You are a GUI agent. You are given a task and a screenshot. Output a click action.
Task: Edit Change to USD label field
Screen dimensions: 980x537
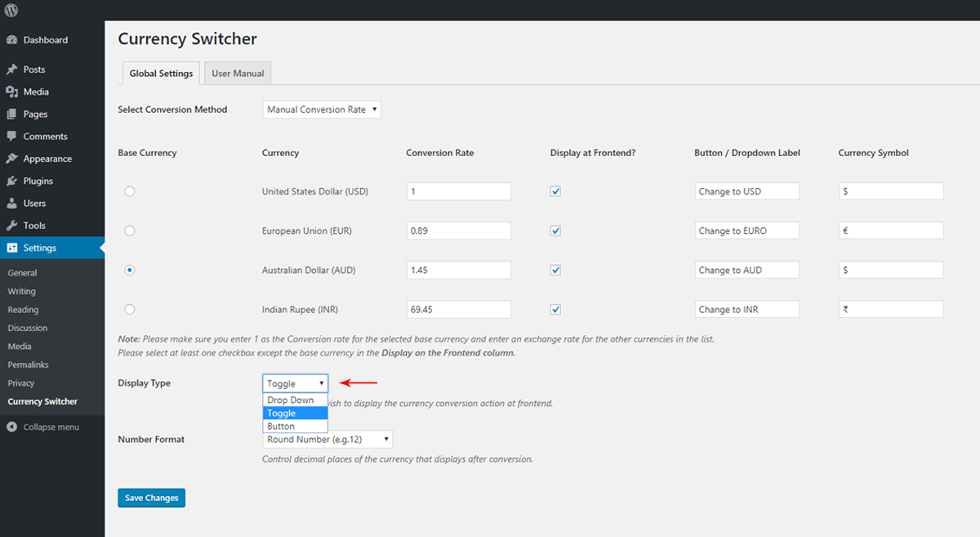tap(747, 191)
